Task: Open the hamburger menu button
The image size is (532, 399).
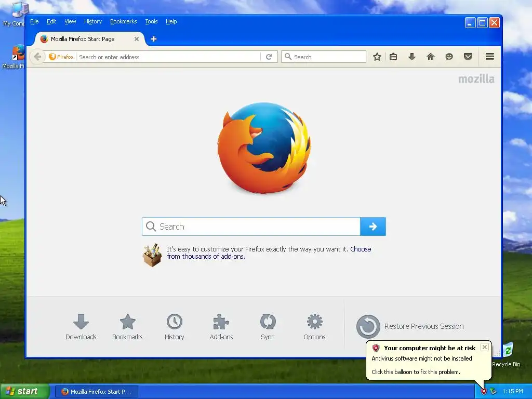Action: [x=489, y=57]
